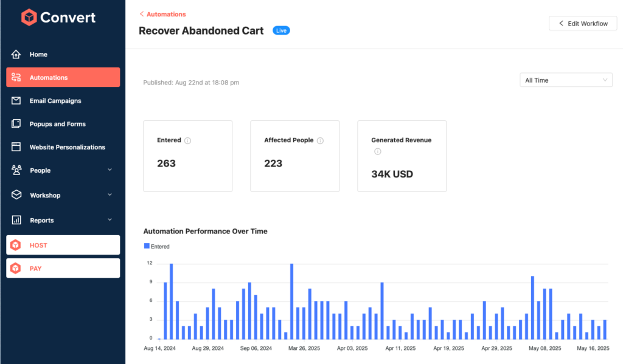Click the Automations breadcrumb link
Screen dimensions: 623x364
(x=166, y=14)
